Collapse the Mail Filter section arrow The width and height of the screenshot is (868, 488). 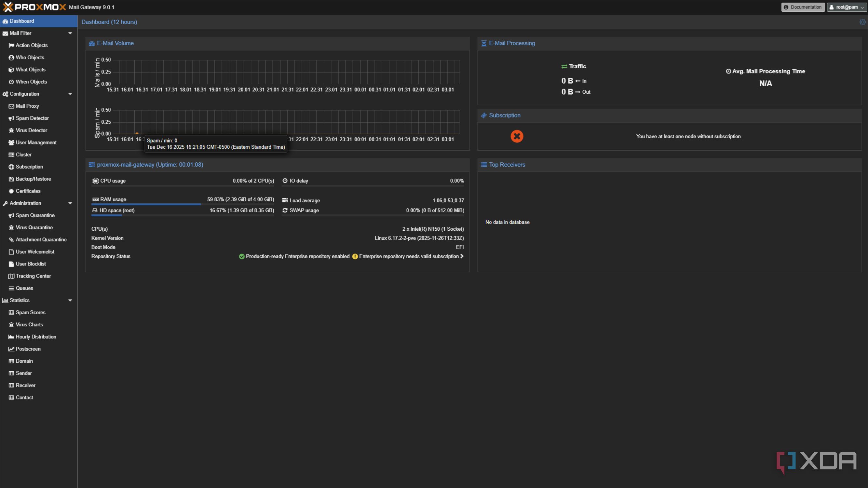tap(70, 33)
